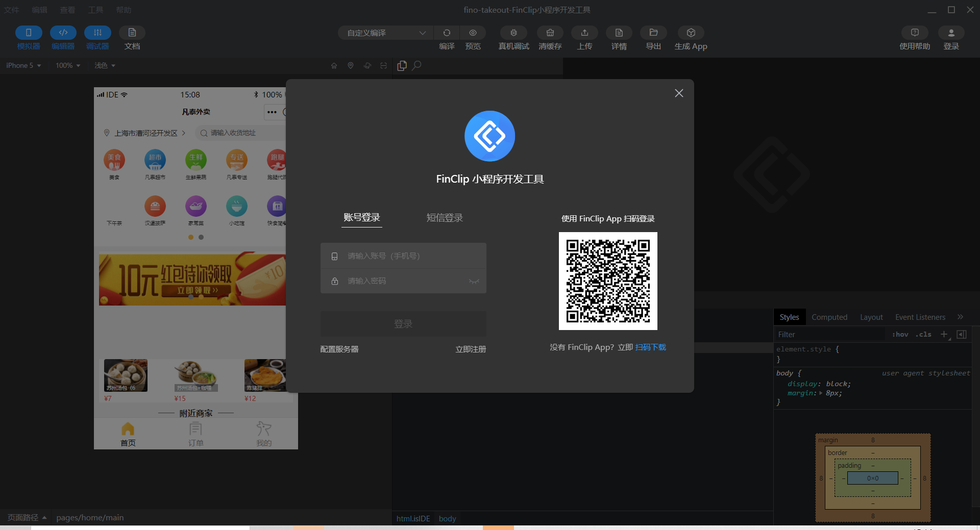Open the 自定义编译 compile mode dropdown
The image size is (980, 530).
[385, 33]
